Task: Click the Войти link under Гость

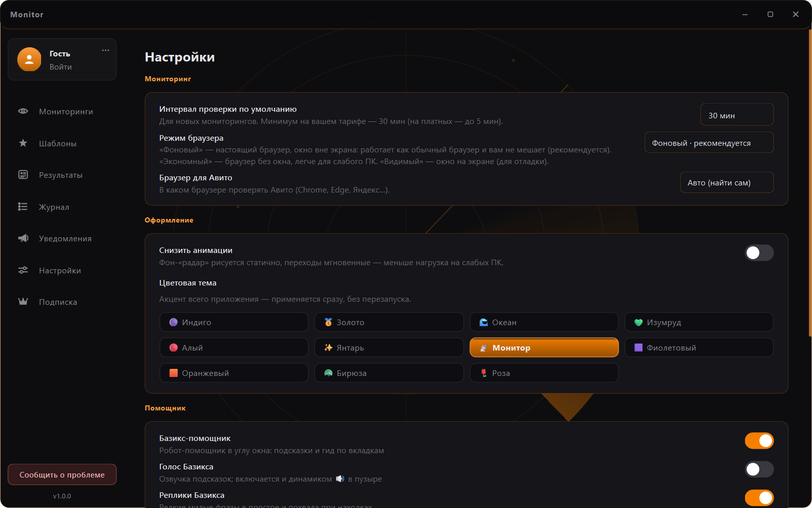Action: pyautogui.click(x=60, y=67)
